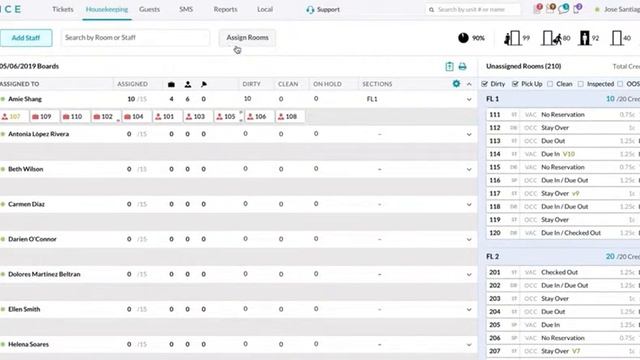Open board column settings gear

pos(456,84)
